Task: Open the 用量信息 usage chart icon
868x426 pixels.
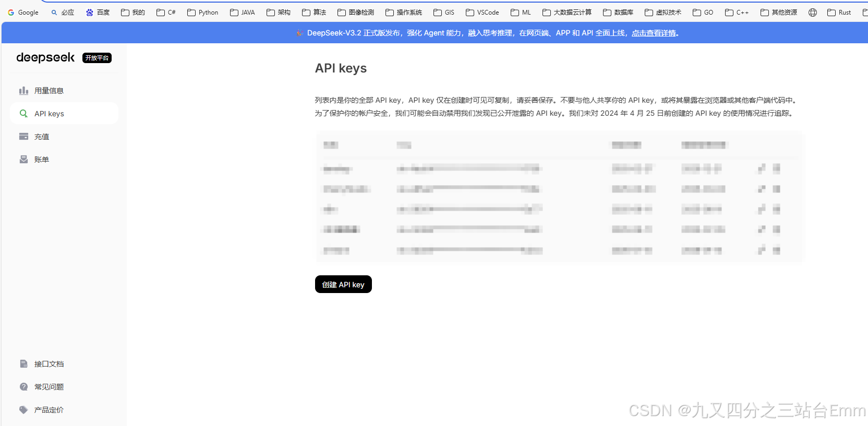Action: coord(23,91)
